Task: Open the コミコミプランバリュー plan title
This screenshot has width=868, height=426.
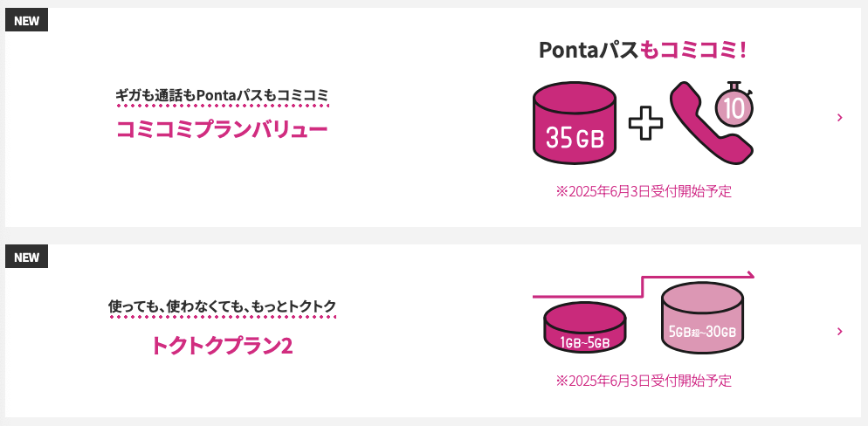Action: click(x=222, y=129)
